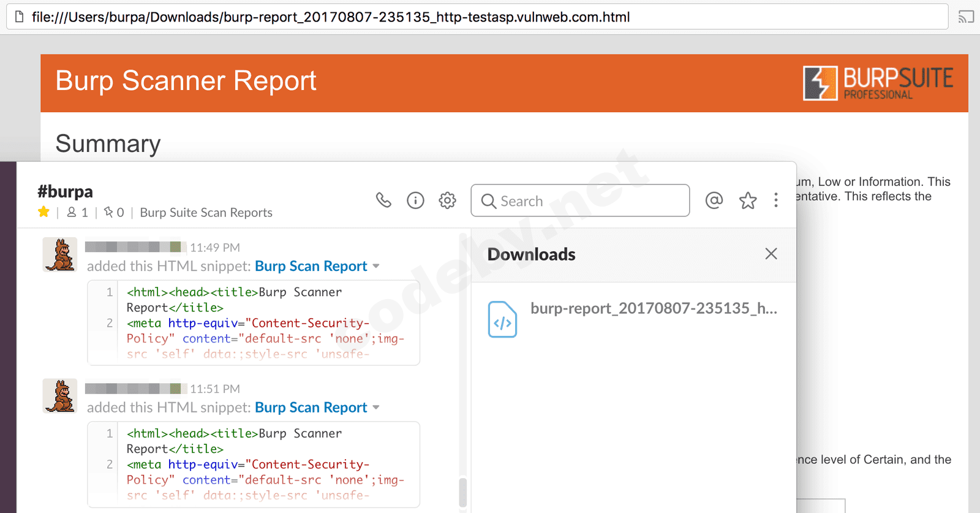Focus the Slack Search field
This screenshot has height=513, width=980.
point(580,200)
